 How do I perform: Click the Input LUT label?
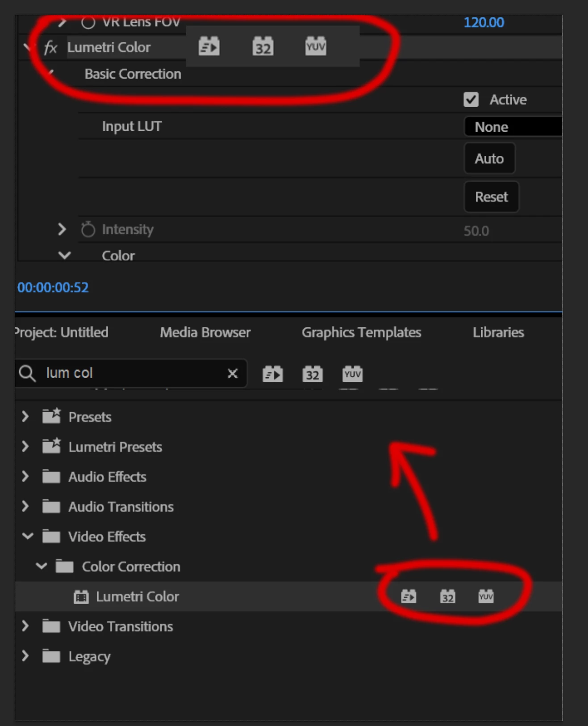point(132,126)
